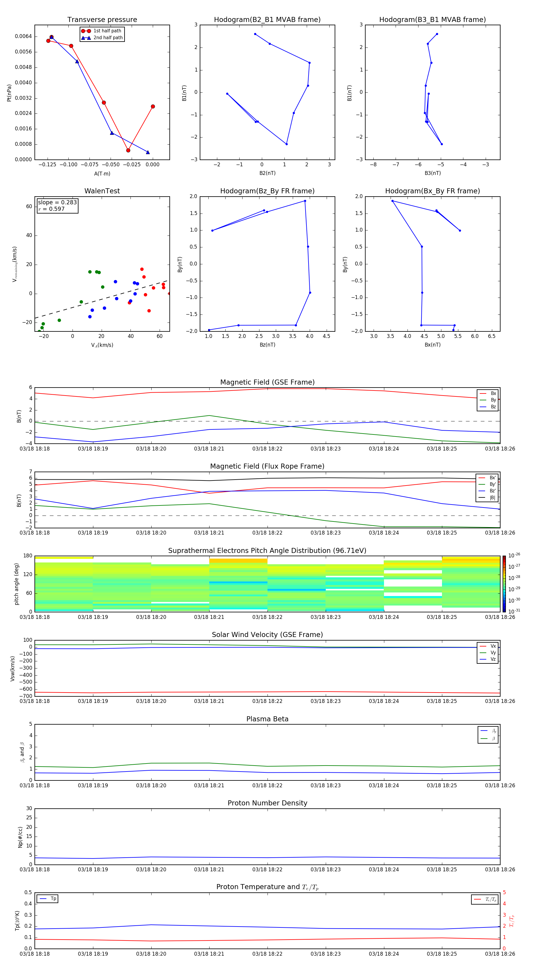Select the "1st half path" legend entry
Screen dimensions: 535x980
pos(101,31)
